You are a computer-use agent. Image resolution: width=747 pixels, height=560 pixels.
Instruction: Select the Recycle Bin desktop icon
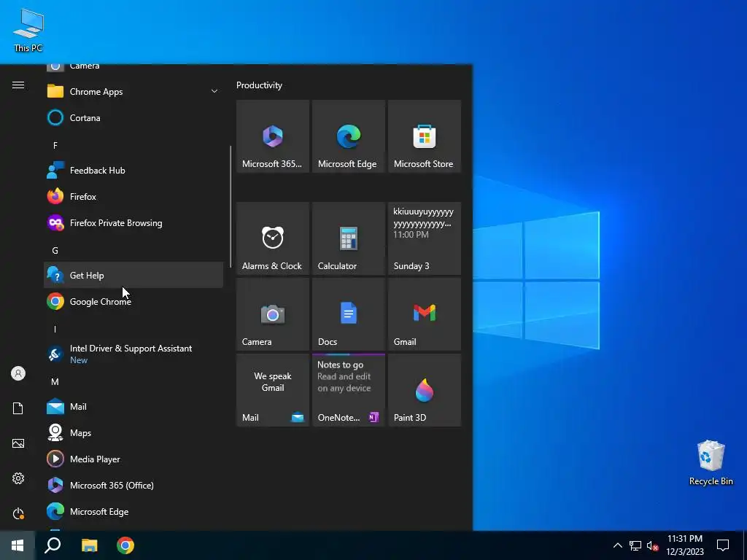[711, 463]
